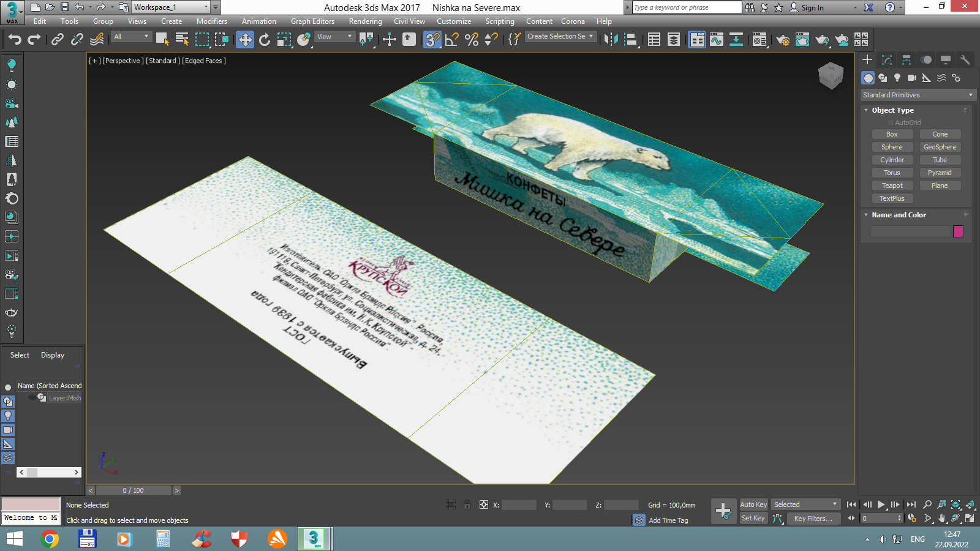Image resolution: width=980 pixels, height=551 pixels.
Task: Open Standard Primitives dropdown
Action: (x=917, y=95)
